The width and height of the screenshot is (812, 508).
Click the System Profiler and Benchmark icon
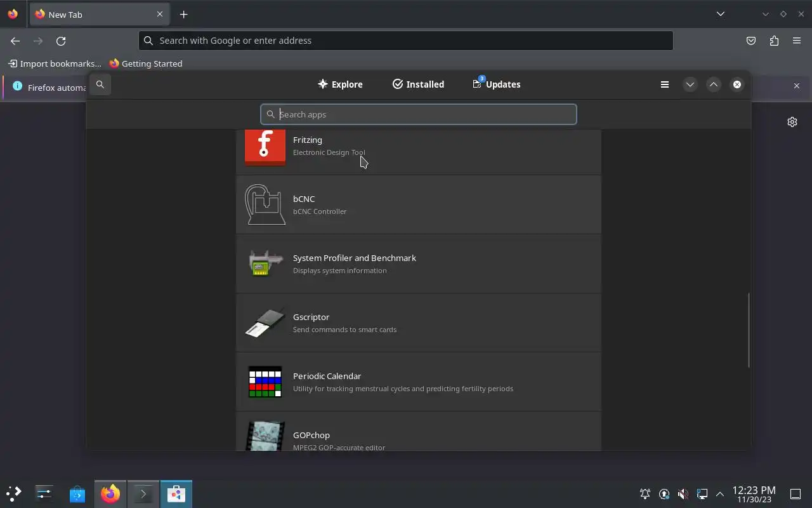pyautogui.click(x=265, y=264)
